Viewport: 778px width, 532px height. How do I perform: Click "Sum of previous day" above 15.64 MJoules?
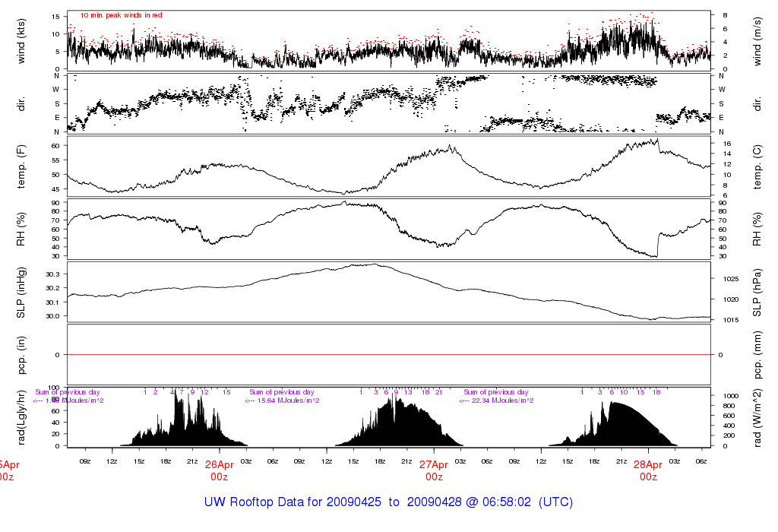pyautogui.click(x=282, y=392)
